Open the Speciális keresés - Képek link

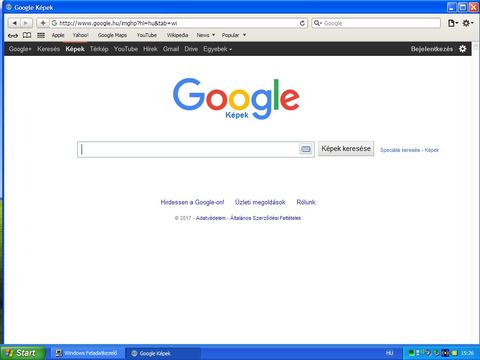[409, 150]
